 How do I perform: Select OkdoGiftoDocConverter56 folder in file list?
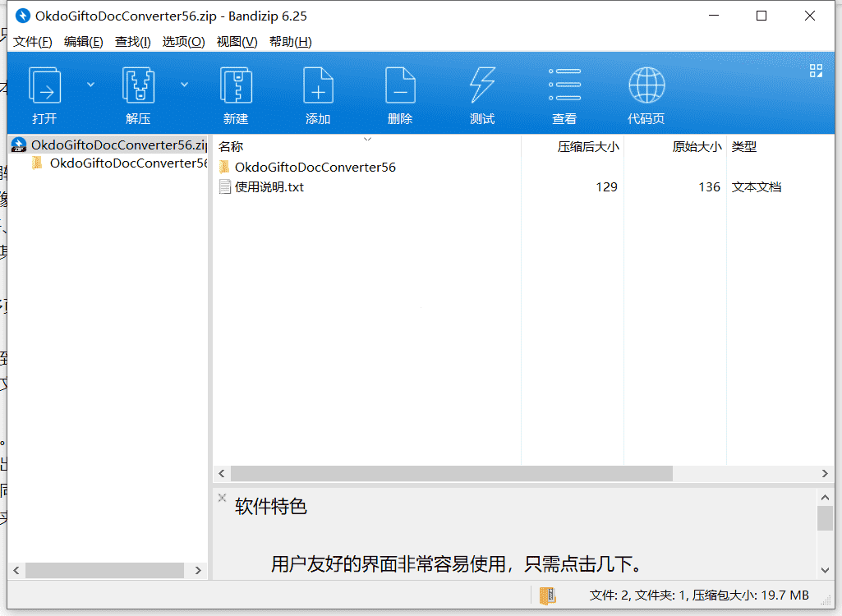coord(315,167)
